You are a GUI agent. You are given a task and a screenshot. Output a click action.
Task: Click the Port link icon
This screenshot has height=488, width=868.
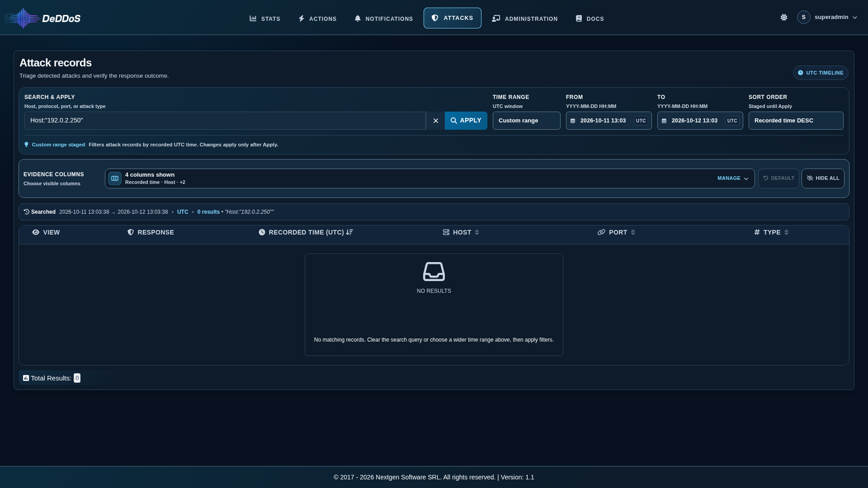pyautogui.click(x=601, y=232)
